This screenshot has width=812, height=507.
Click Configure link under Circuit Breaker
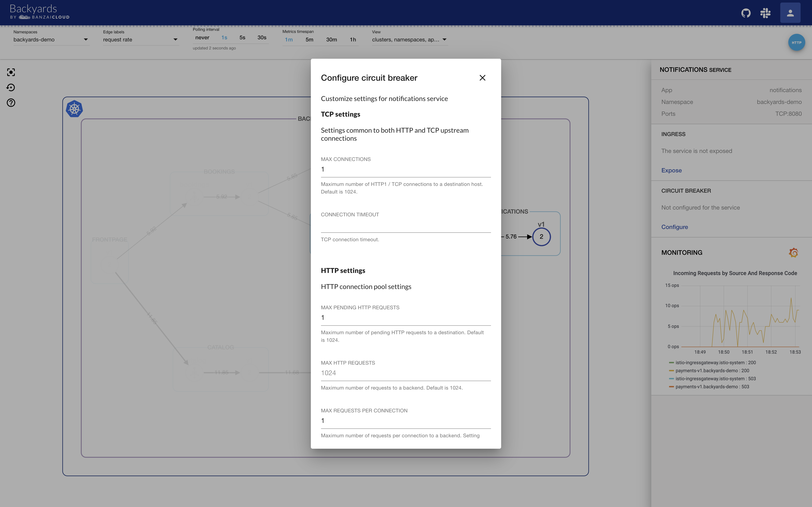tap(674, 227)
